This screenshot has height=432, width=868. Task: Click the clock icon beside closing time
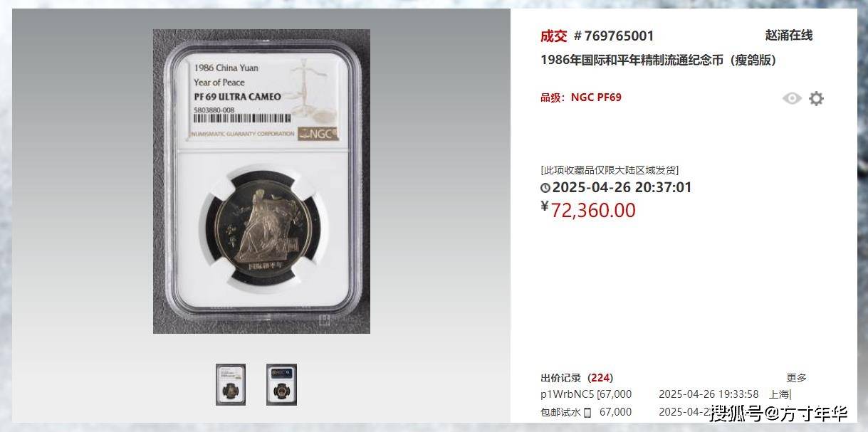545,188
